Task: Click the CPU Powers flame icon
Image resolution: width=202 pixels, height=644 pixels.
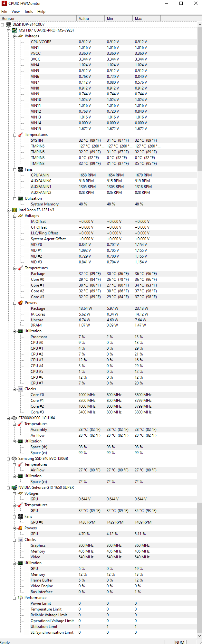Action: click(x=21, y=303)
